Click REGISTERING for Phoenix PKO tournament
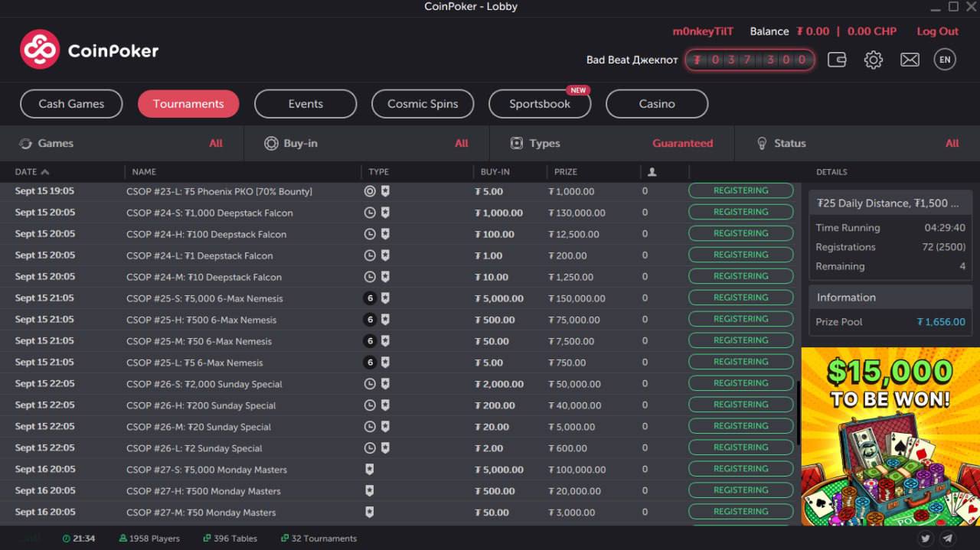Screen dimensions: 980x550 coord(740,190)
